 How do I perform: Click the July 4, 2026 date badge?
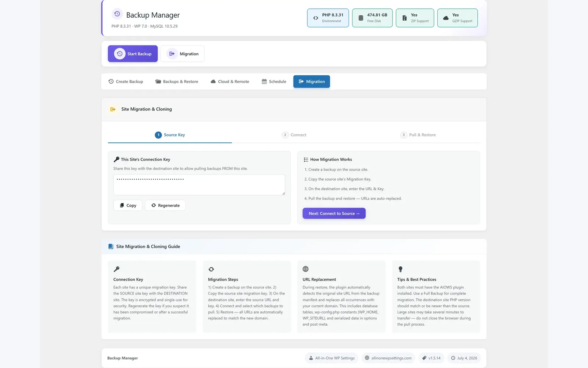[464, 358]
